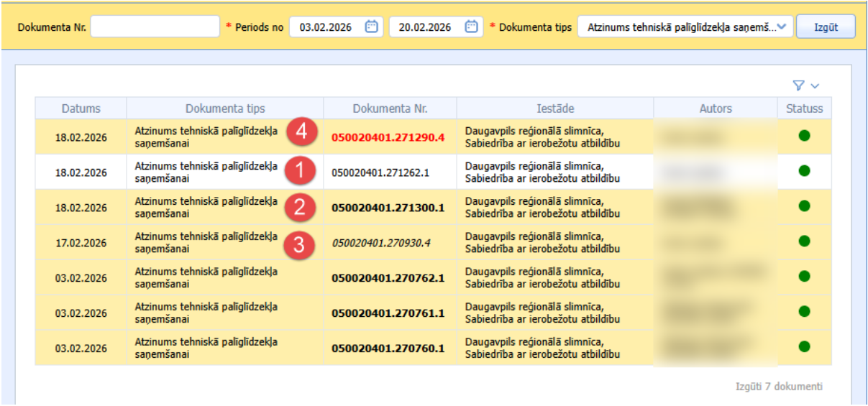Open calendar picker for start date 03.02.2026

tap(372, 27)
